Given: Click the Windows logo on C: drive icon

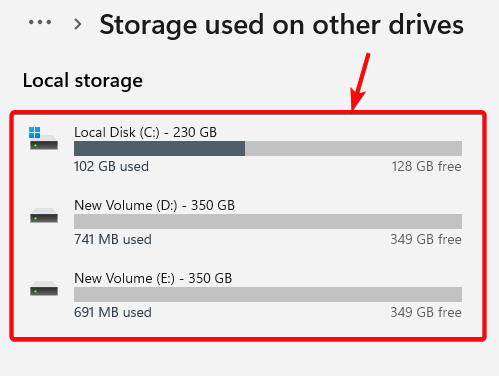Looking at the screenshot, I should click(x=34, y=132).
